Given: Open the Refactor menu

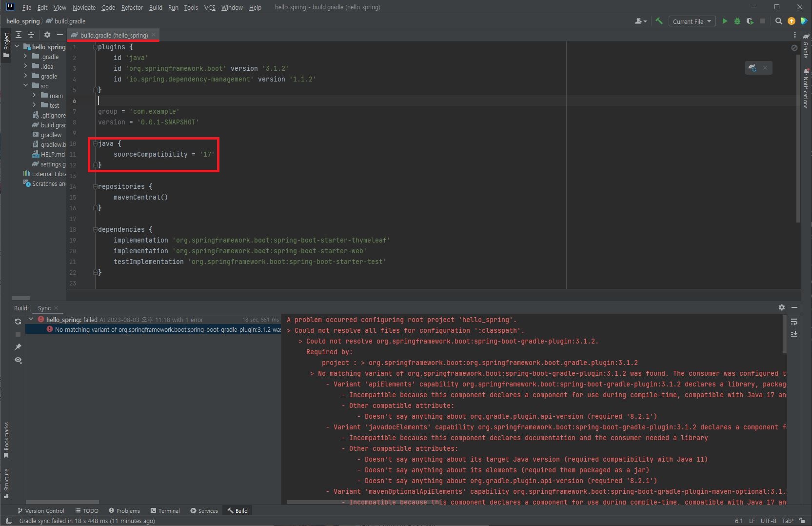Looking at the screenshot, I should click(132, 7).
